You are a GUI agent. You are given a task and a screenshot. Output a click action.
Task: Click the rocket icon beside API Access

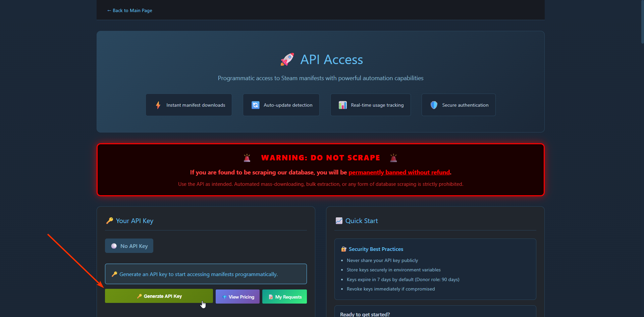(x=287, y=60)
